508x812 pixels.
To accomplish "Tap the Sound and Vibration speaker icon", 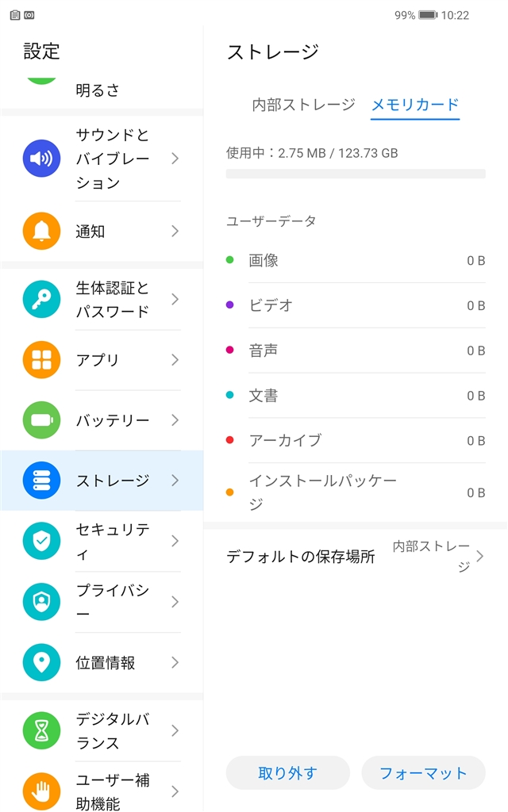I will tap(41, 159).
